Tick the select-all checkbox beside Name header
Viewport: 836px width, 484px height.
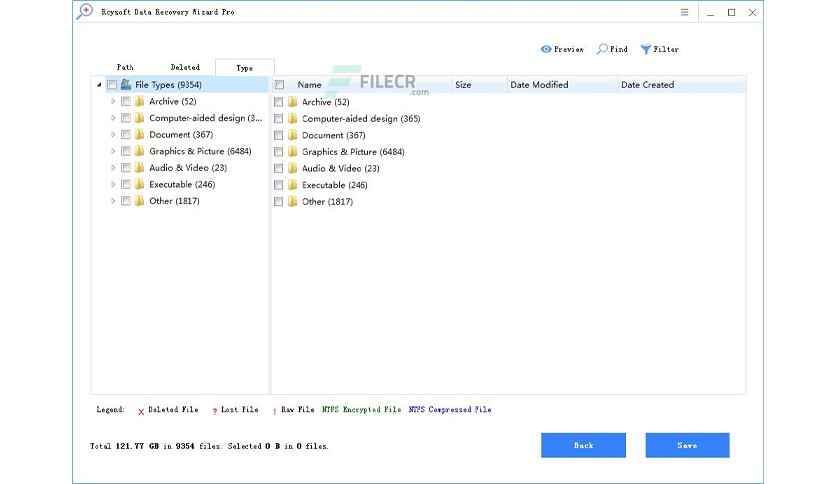[x=279, y=85]
